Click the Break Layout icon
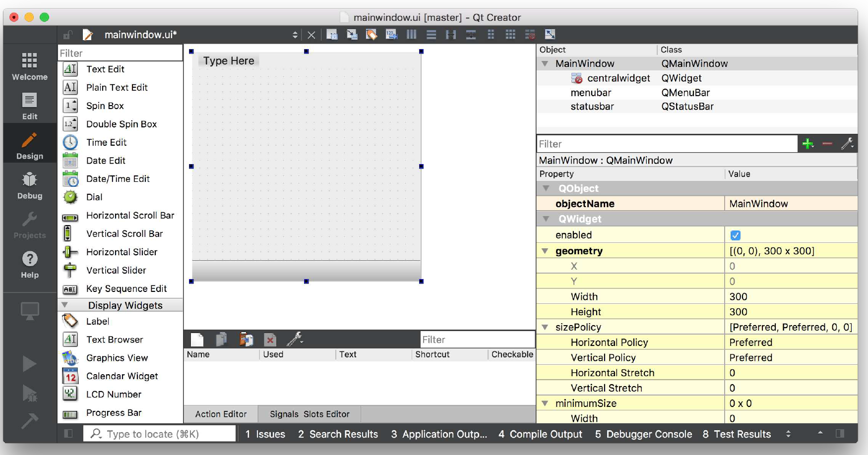 tap(530, 35)
